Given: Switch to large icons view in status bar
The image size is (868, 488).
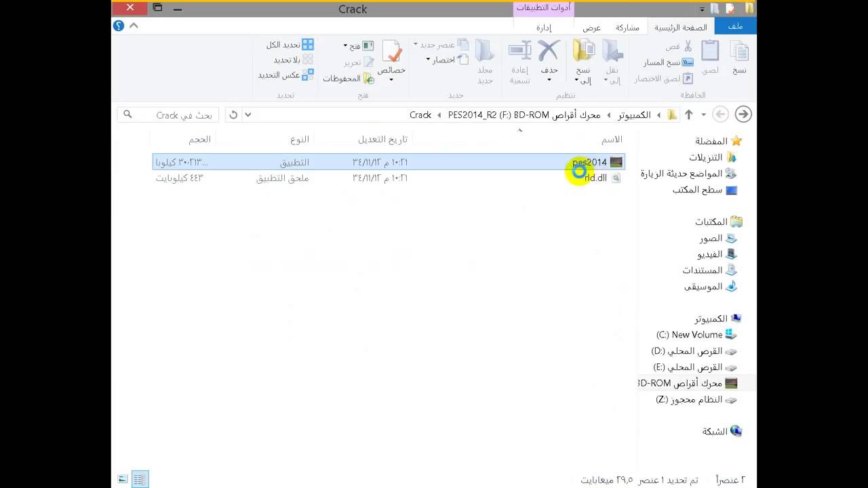Looking at the screenshot, I should click(x=123, y=479).
